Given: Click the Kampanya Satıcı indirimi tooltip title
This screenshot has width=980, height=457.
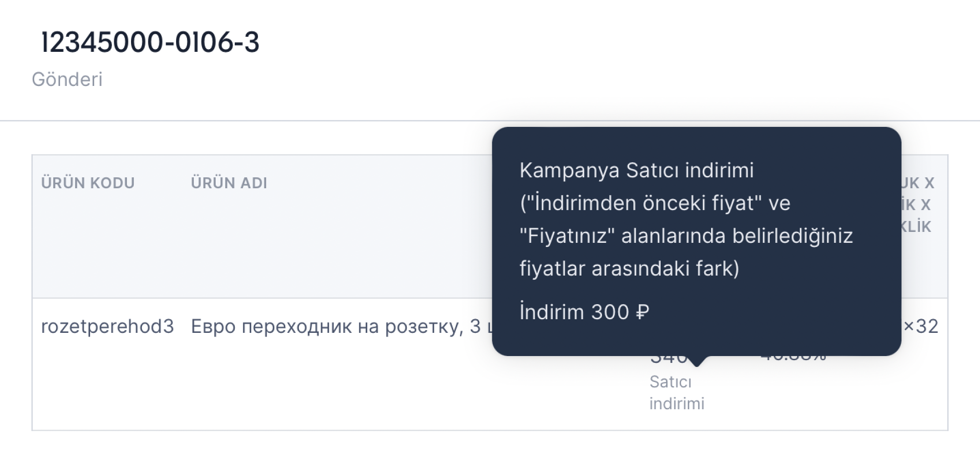Looking at the screenshot, I should pyautogui.click(x=636, y=171).
